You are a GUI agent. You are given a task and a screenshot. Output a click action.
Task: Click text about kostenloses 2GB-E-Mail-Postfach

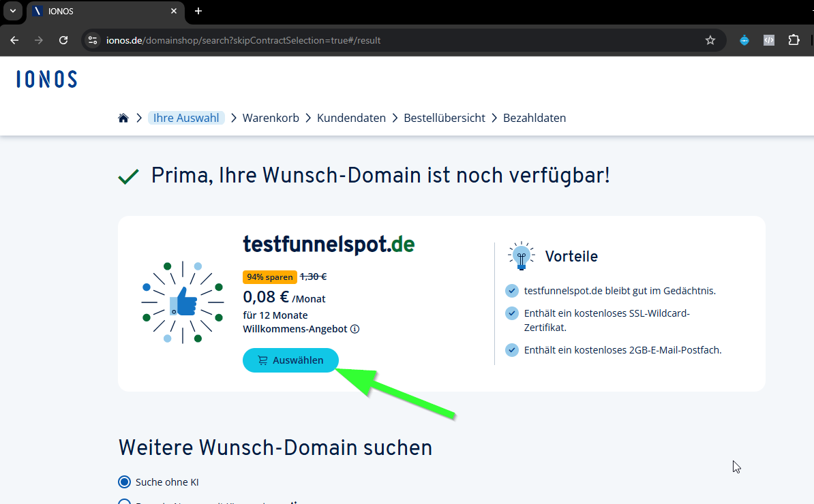623,350
